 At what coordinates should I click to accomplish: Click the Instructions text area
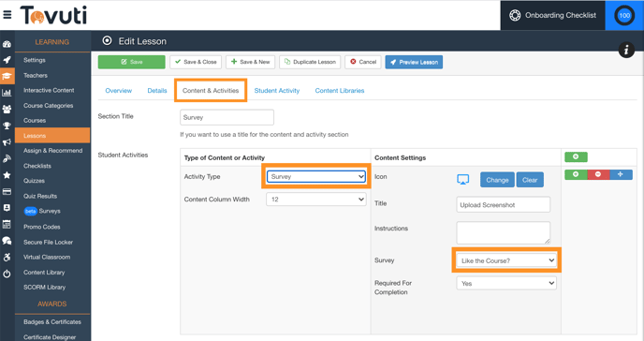coord(504,233)
